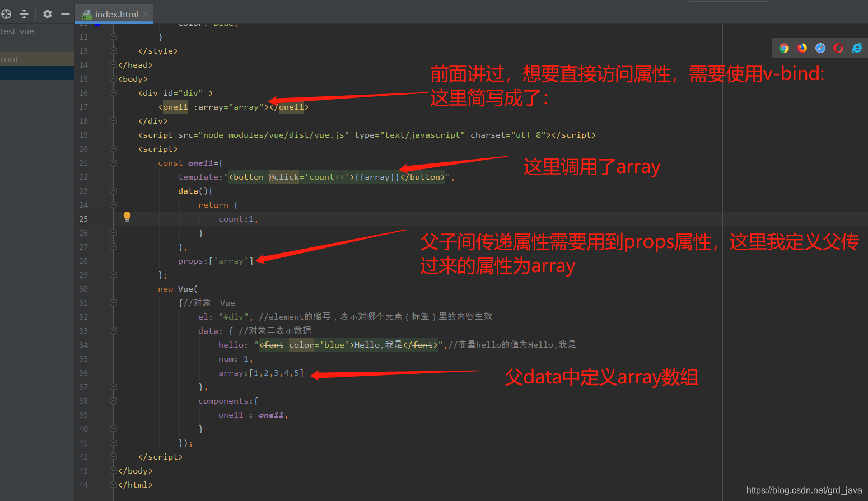Click line number 25 in the gutter
This screenshot has height=501, width=868.
coord(83,219)
